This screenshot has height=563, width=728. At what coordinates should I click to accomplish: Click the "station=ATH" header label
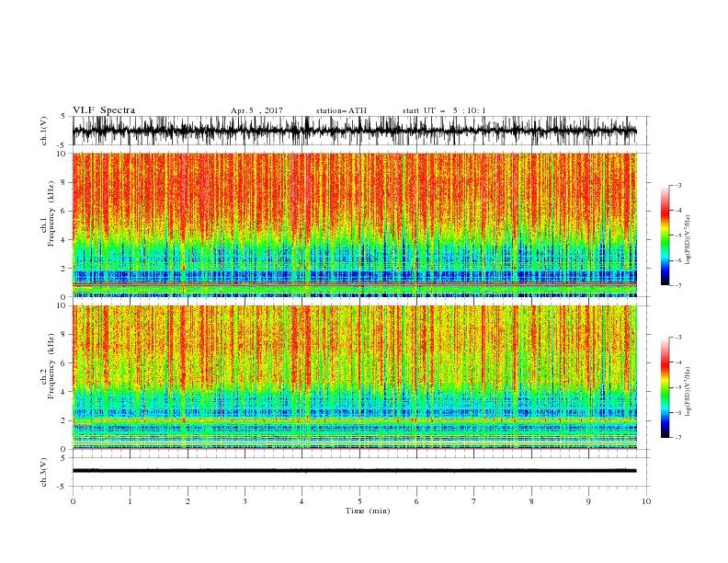click(341, 110)
